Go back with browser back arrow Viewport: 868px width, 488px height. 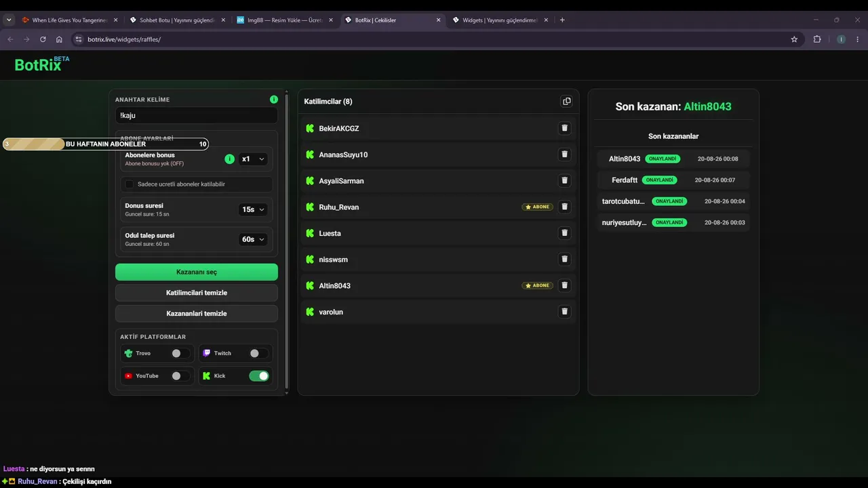[10, 39]
